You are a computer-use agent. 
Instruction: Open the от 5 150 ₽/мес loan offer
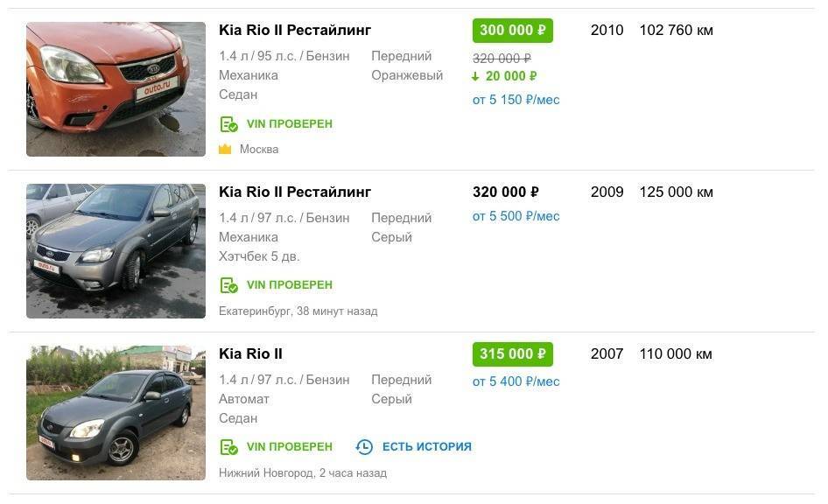click(x=516, y=100)
